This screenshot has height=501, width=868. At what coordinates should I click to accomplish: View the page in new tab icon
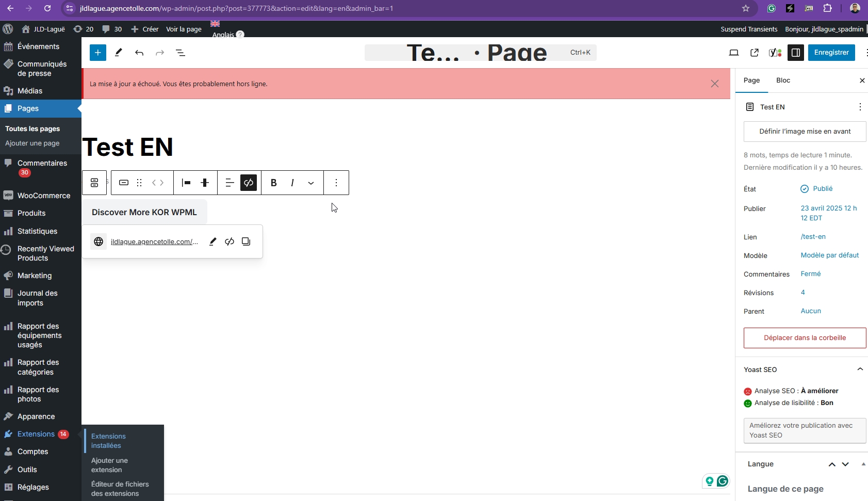tap(755, 53)
